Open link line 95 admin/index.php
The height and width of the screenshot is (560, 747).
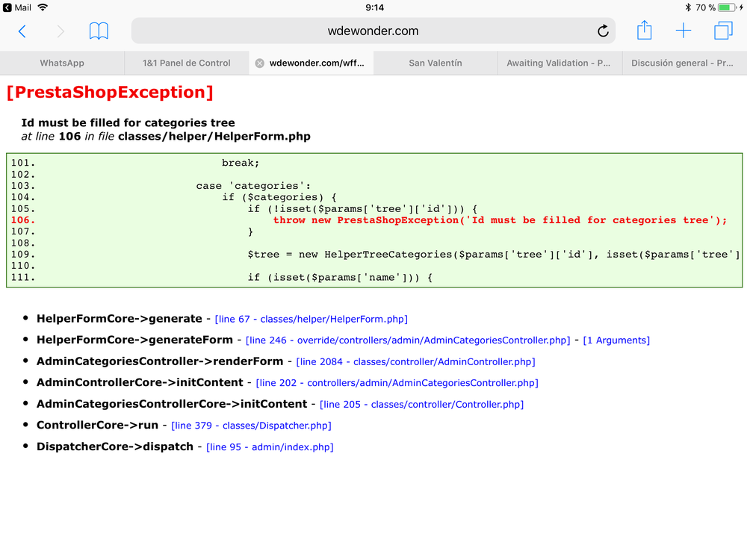tap(270, 447)
